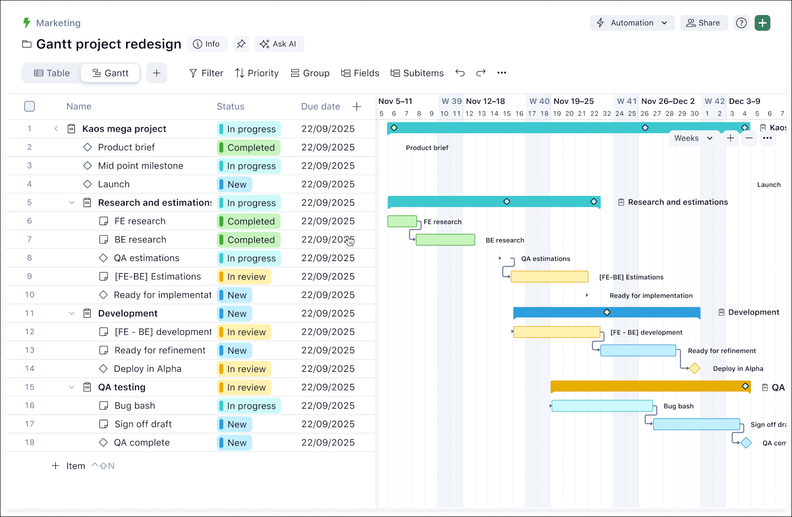Image resolution: width=792 pixels, height=517 pixels.
Task: Collapse the Kaos mega project row
Action: [56, 129]
